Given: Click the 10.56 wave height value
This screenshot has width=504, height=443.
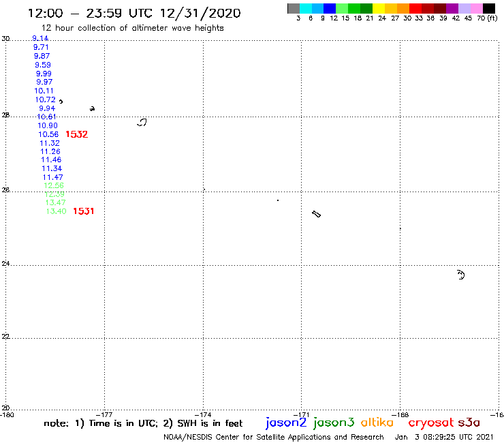Looking at the screenshot, I should 48,134.
